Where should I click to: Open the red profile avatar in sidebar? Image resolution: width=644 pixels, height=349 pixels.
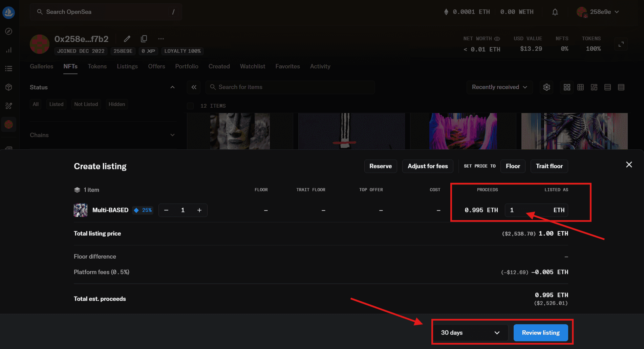point(9,125)
